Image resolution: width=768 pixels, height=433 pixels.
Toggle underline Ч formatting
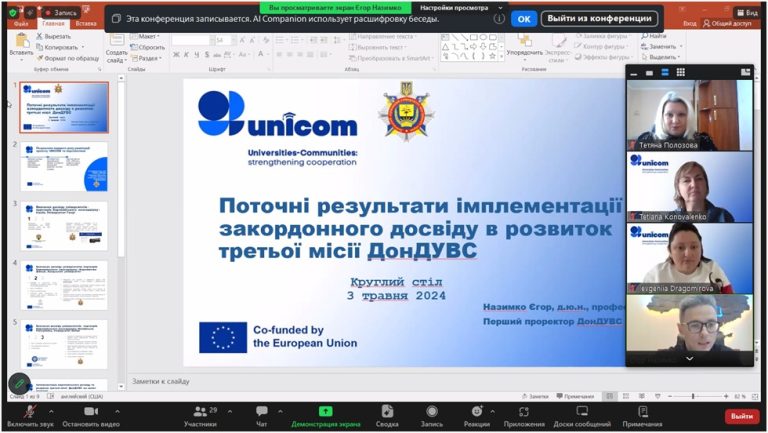(x=196, y=54)
